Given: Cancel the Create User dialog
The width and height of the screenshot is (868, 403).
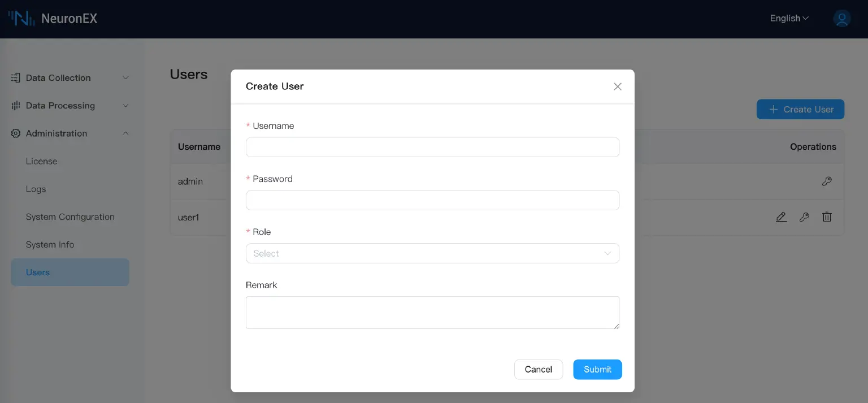Looking at the screenshot, I should 538,369.
